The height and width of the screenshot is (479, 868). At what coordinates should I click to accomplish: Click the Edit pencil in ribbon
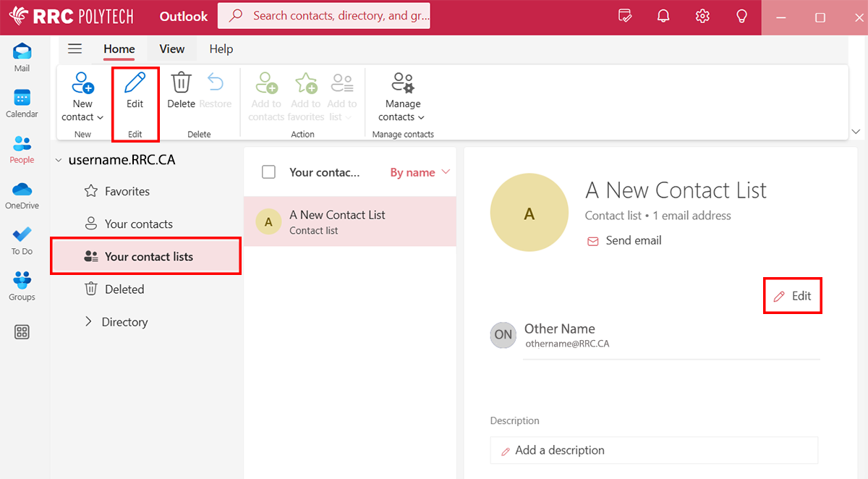click(135, 90)
